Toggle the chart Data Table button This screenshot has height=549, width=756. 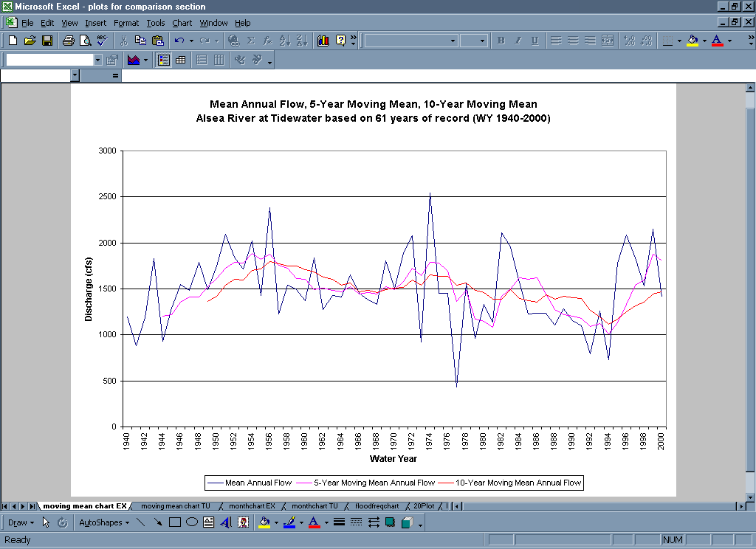coord(180,60)
